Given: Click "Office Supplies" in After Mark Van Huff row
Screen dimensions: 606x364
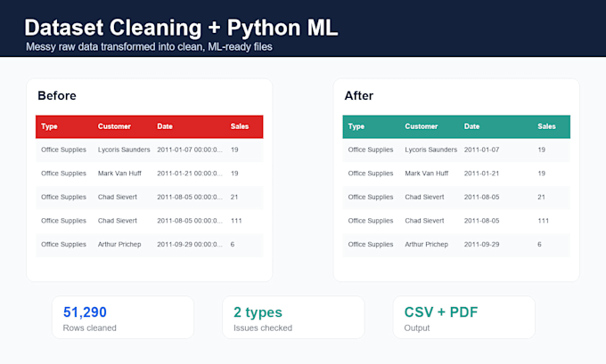Looking at the screenshot, I should 370,174.
